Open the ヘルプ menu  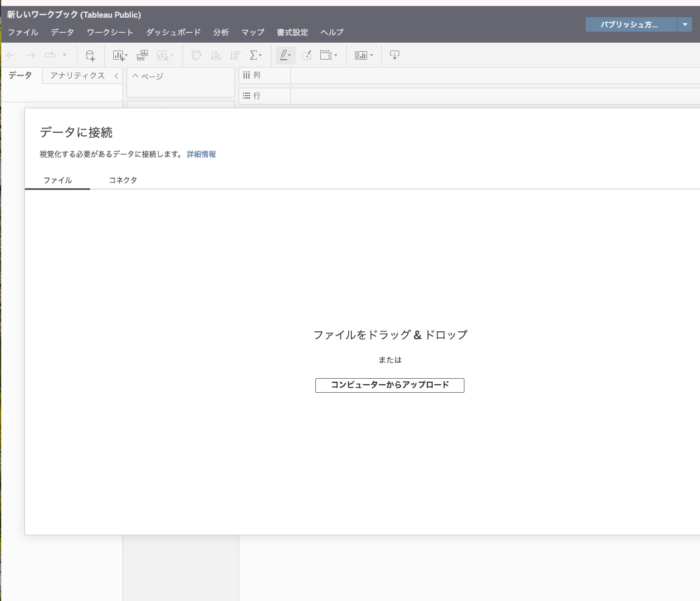(x=332, y=32)
